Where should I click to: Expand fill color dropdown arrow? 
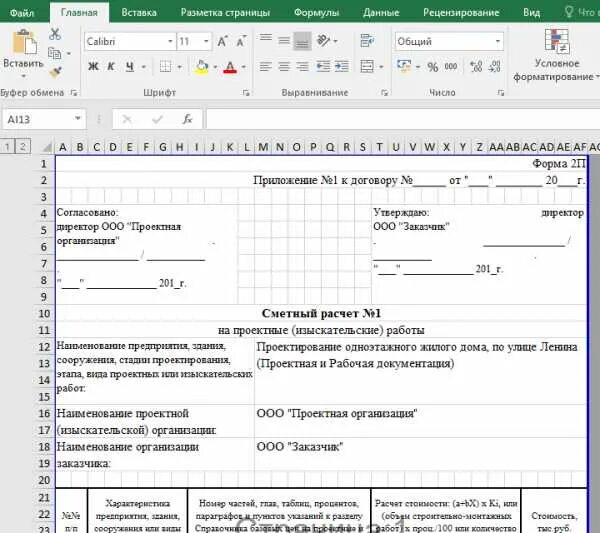[215, 67]
